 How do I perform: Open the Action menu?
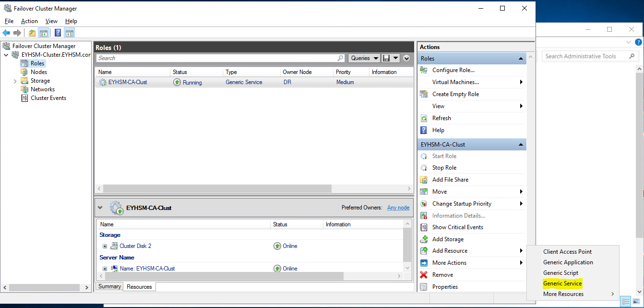coord(29,21)
